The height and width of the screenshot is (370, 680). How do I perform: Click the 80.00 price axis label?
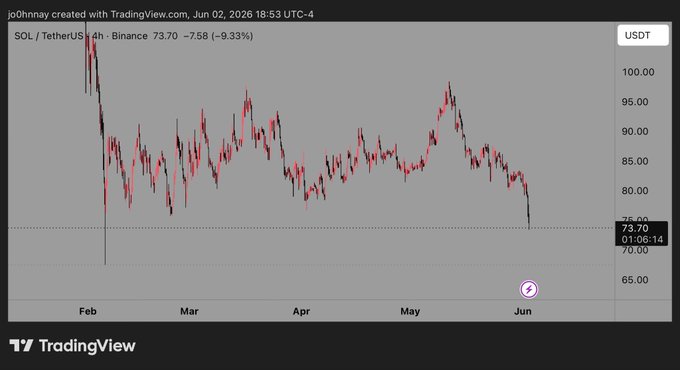[x=635, y=191]
